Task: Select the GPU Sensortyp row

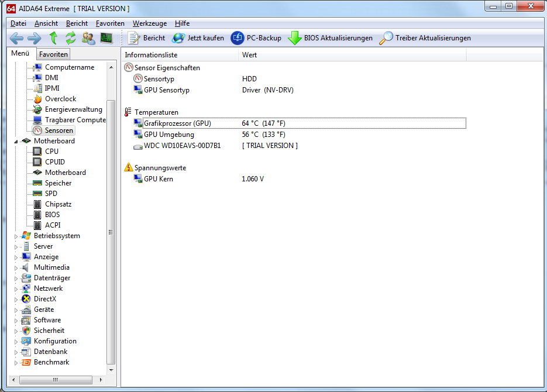Action: tap(300, 90)
